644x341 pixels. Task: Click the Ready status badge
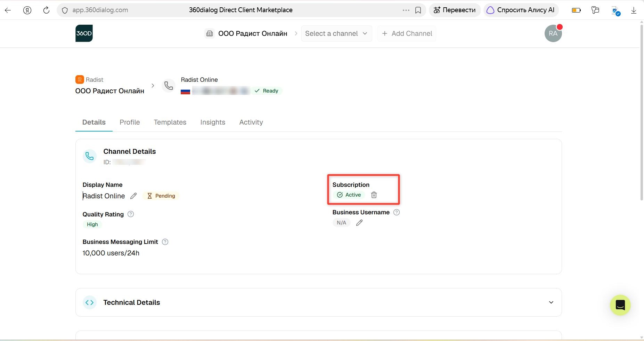[267, 91]
